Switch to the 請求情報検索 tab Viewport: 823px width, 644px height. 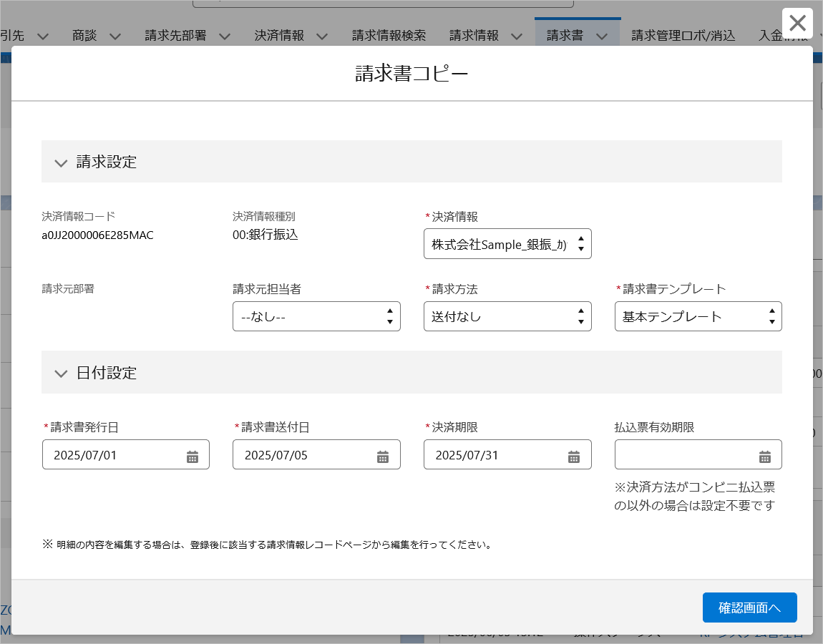(x=389, y=35)
